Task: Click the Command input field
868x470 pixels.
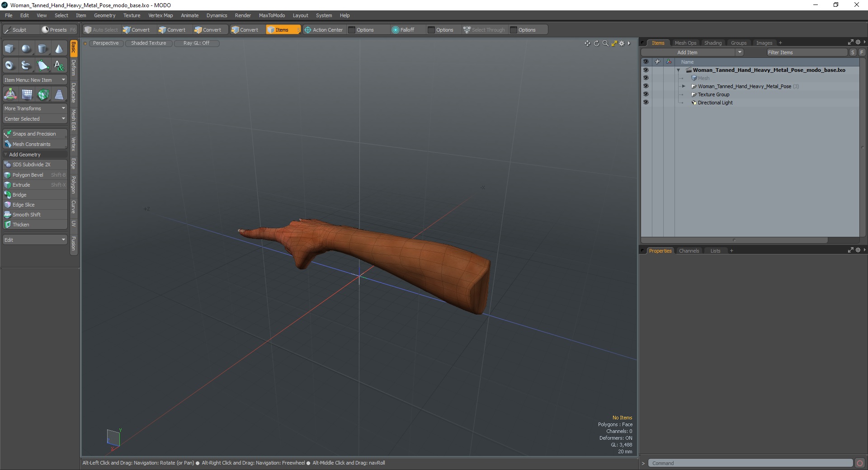Action: point(750,463)
